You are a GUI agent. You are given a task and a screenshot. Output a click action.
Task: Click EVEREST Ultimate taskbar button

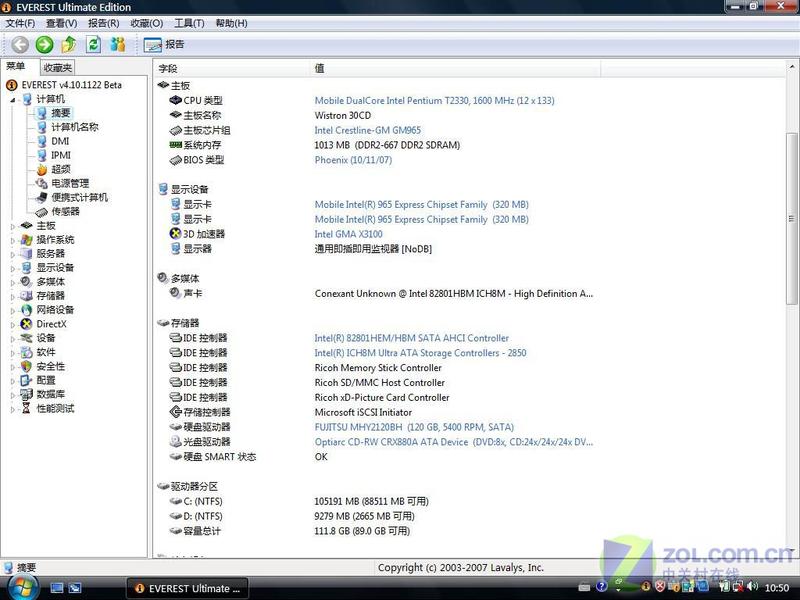coord(187,588)
